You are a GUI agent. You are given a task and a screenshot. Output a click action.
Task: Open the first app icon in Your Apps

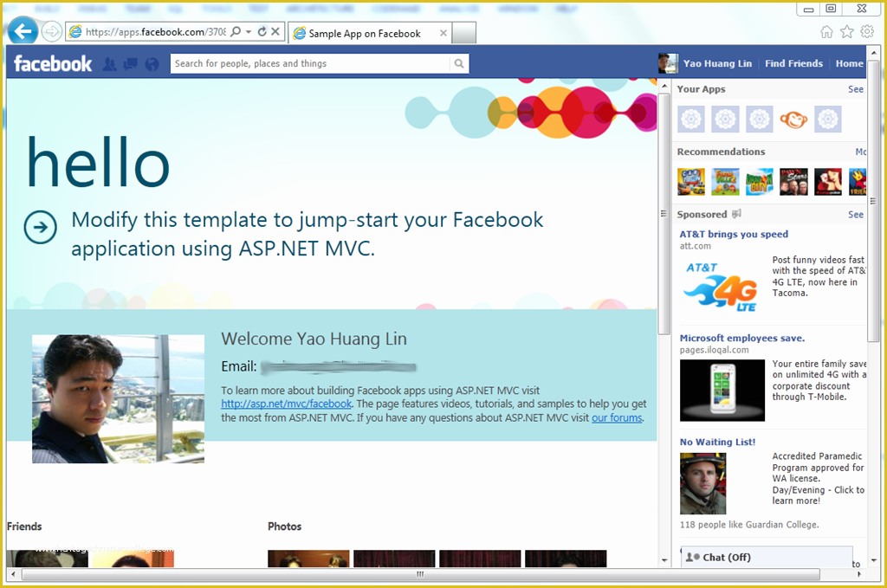tap(690, 120)
